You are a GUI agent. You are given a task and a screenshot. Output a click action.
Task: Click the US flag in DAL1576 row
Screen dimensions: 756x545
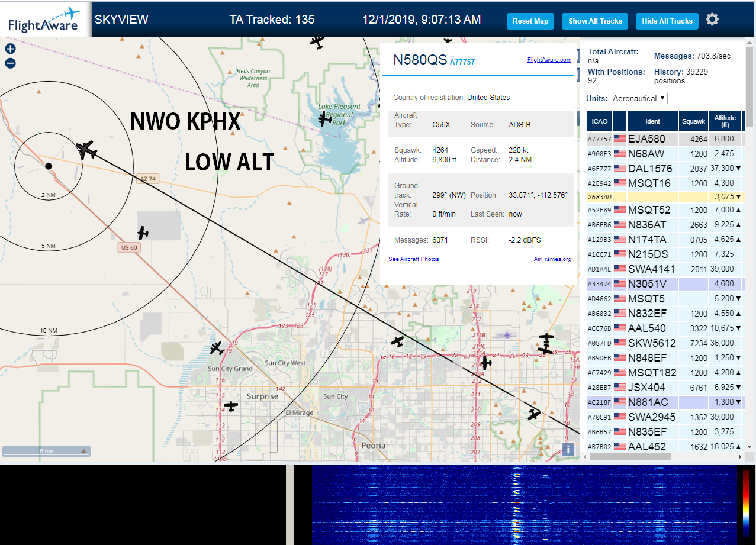point(620,169)
